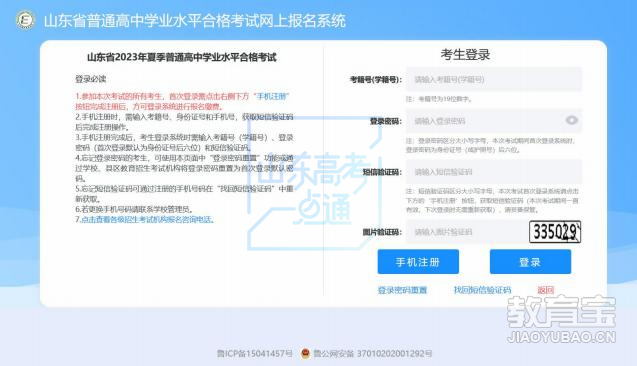Click the 考生登录 heading

point(466,54)
